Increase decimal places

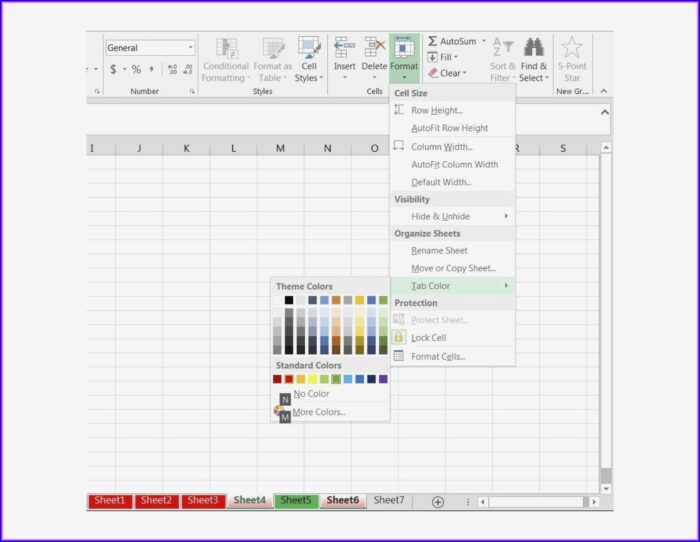[x=172, y=69]
